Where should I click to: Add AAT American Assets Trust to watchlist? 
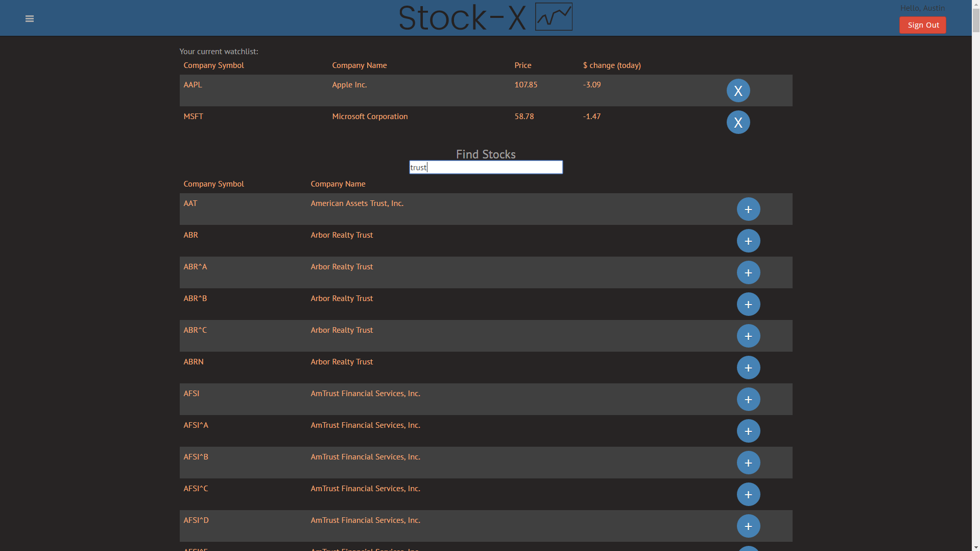[748, 209]
